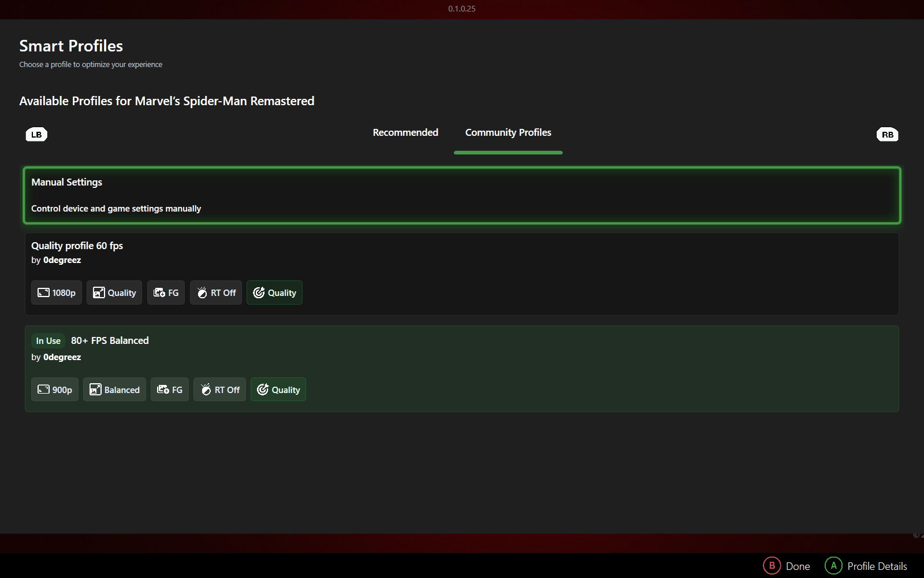Select the FG icon on 80+ FPS Balanced profile
Image resolution: width=924 pixels, height=578 pixels.
pos(169,389)
